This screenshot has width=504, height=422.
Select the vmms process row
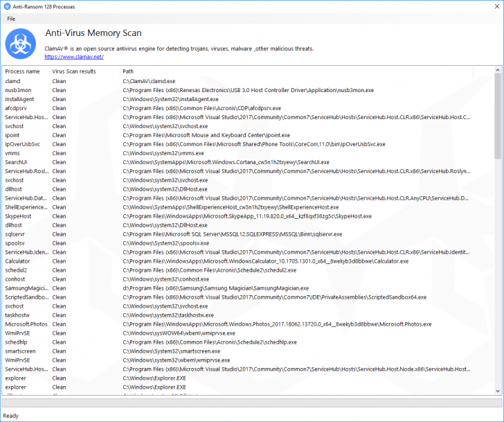238,153
